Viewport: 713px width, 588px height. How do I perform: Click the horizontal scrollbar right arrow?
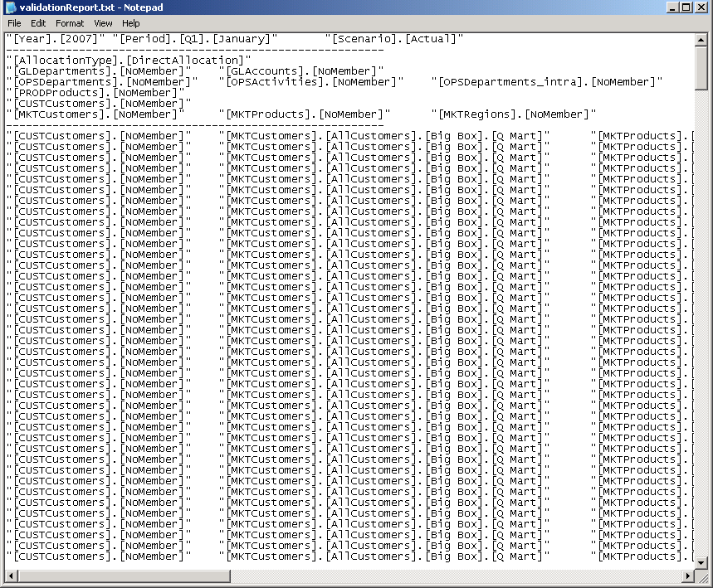tap(690, 574)
